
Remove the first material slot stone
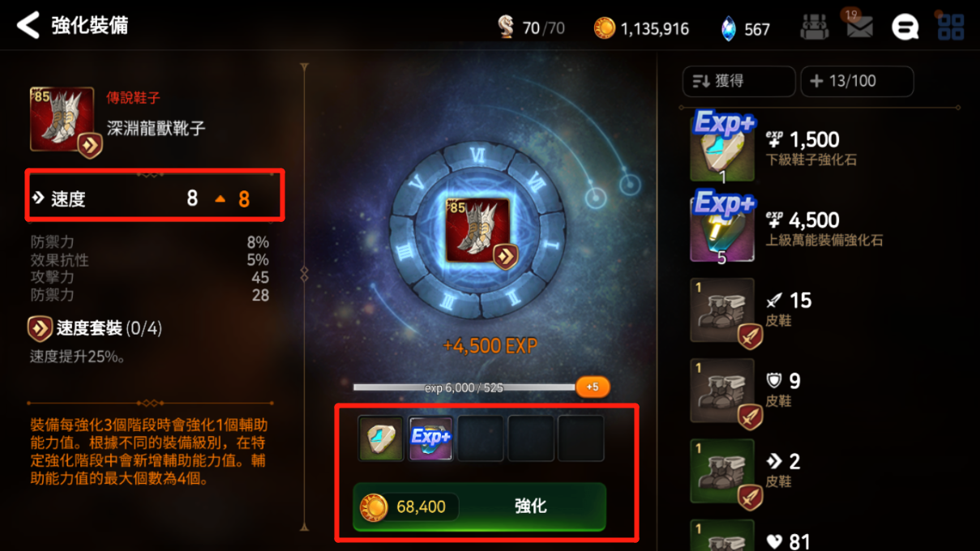click(x=381, y=438)
